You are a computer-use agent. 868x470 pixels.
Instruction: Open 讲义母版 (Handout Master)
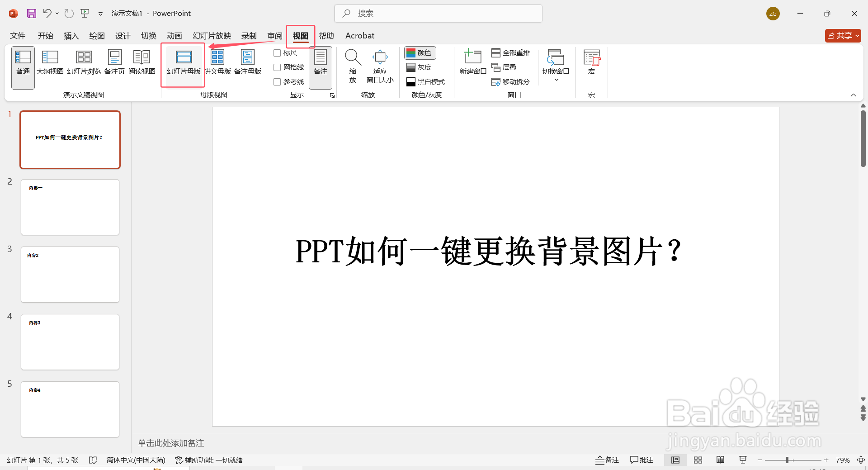tap(218, 63)
